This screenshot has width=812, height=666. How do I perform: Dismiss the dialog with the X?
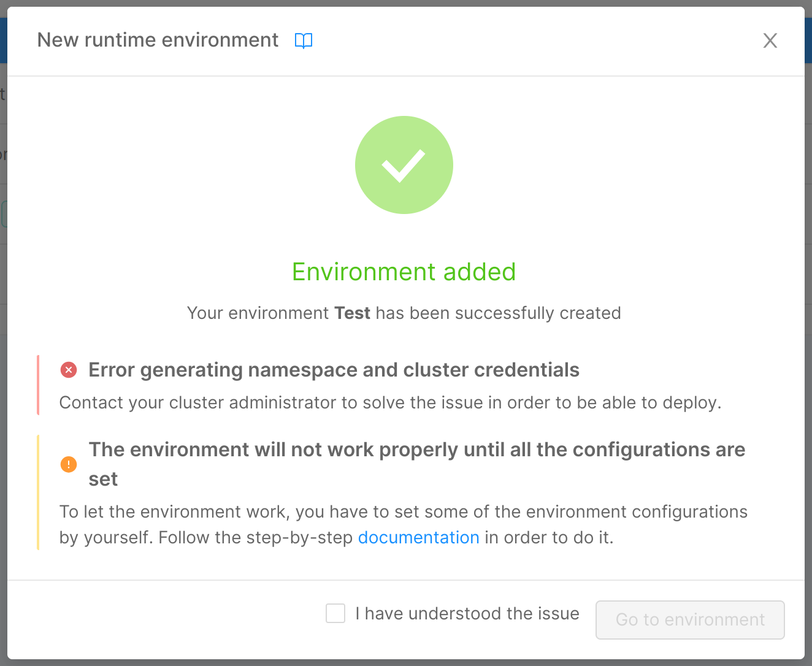pos(770,40)
